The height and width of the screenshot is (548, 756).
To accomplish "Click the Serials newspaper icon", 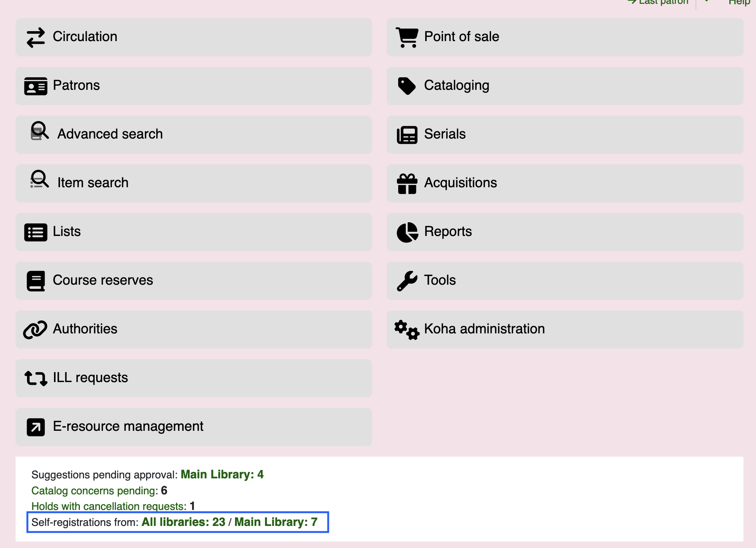I will click(x=407, y=135).
